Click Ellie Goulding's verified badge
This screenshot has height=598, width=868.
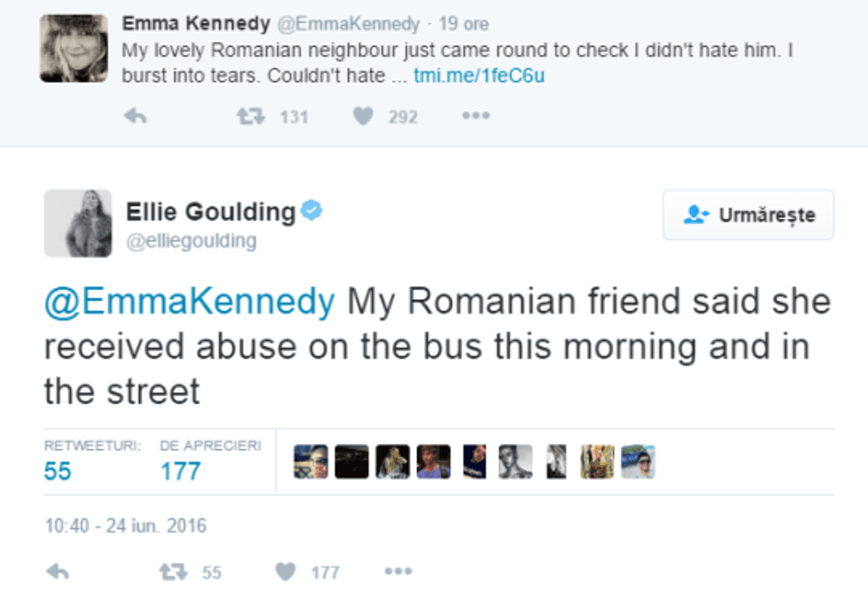pyautogui.click(x=312, y=211)
